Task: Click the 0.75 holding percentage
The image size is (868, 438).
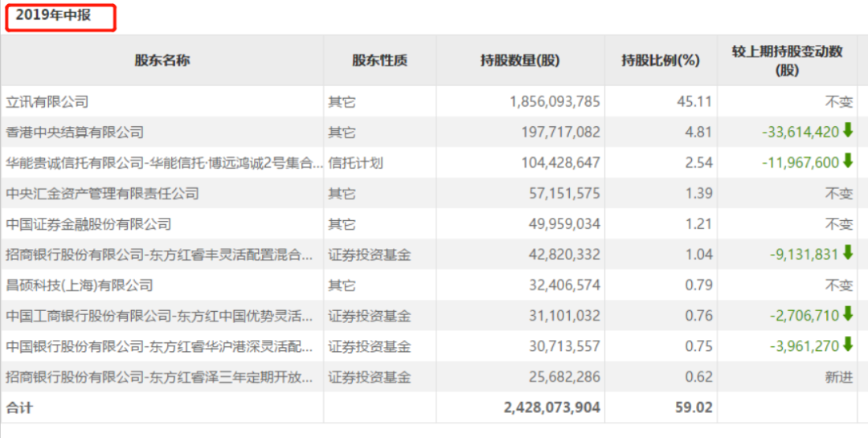Action: click(698, 346)
